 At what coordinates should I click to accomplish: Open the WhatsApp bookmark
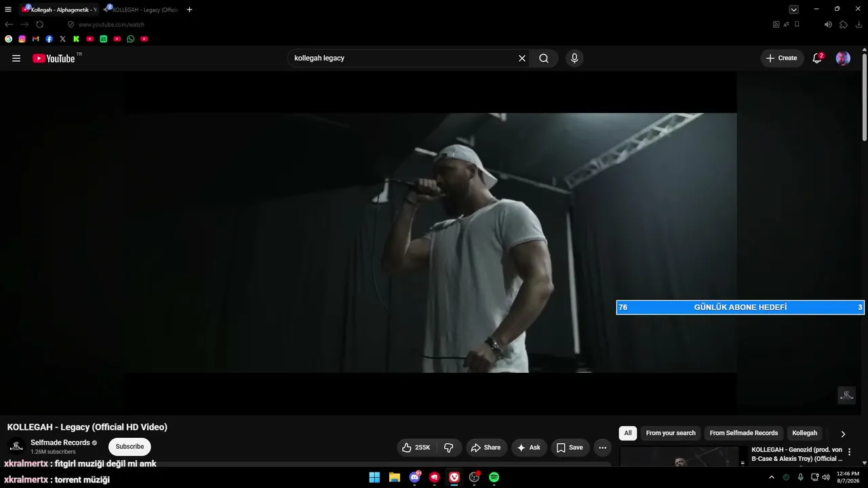click(131, 39)
